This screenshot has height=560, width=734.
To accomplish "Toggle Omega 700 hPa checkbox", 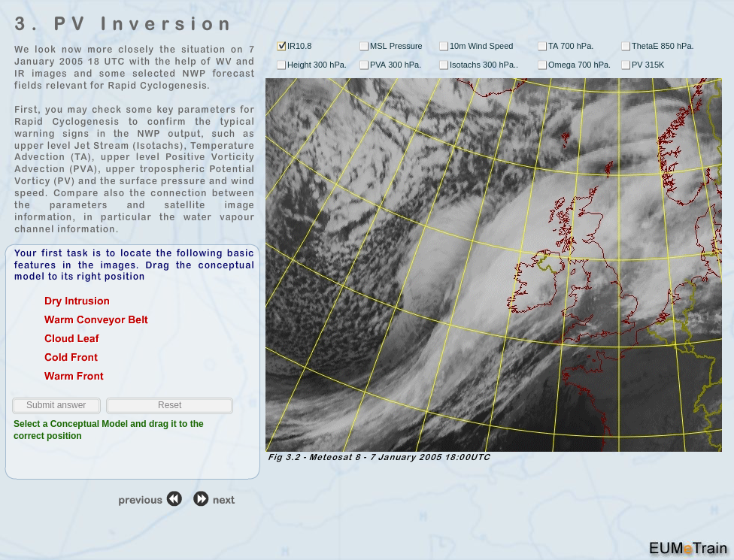I will (x=542, y=65).
